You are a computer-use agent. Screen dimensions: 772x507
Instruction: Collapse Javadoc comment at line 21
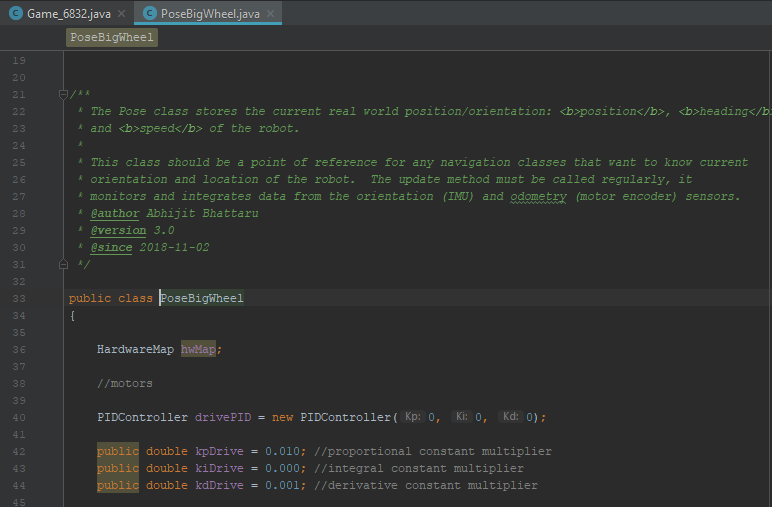tap(63, 94)
